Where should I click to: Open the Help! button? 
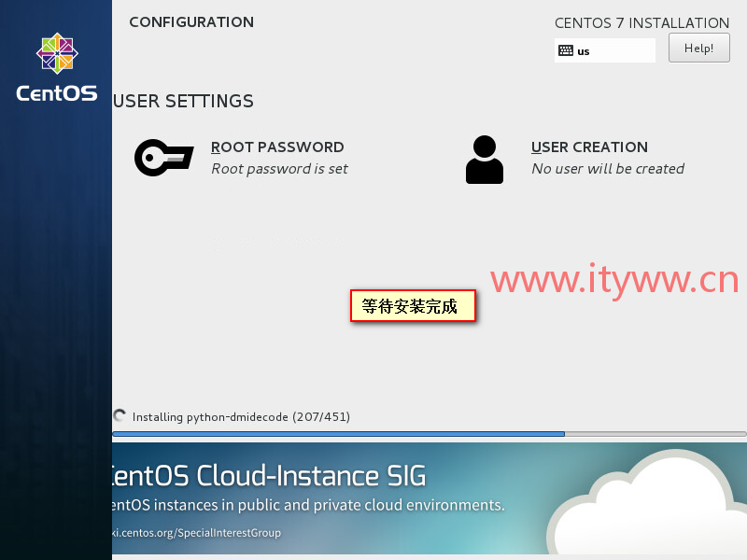[698, 48]
